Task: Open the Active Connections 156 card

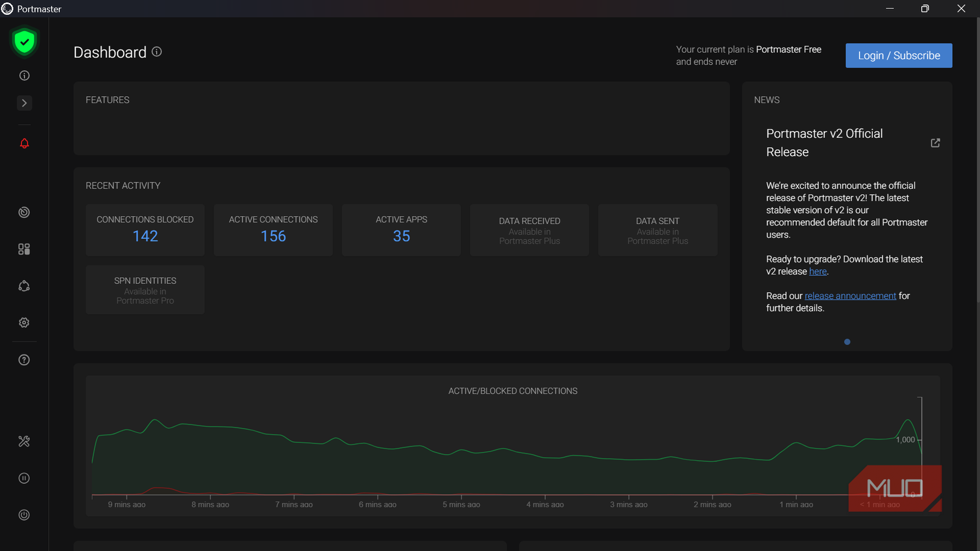Action: coord(273,230)
